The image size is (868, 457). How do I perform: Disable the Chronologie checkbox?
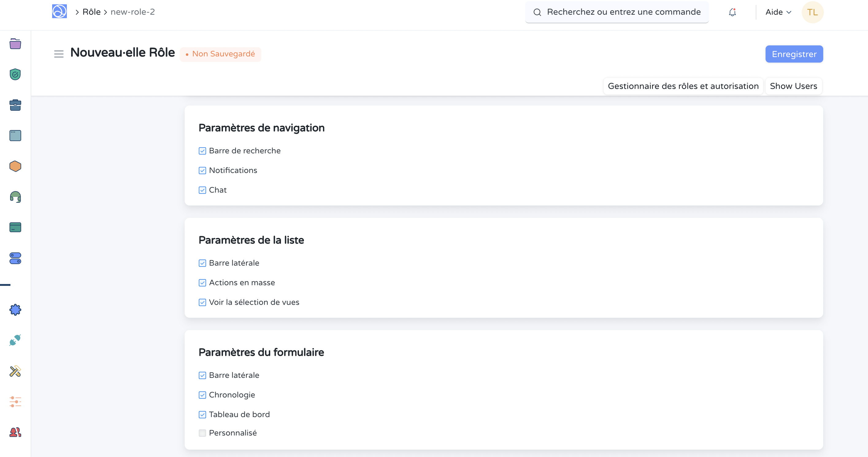(202, 395)
